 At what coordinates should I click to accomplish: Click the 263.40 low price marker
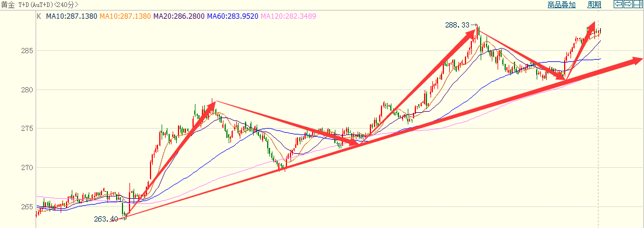(x=106, y=219)
